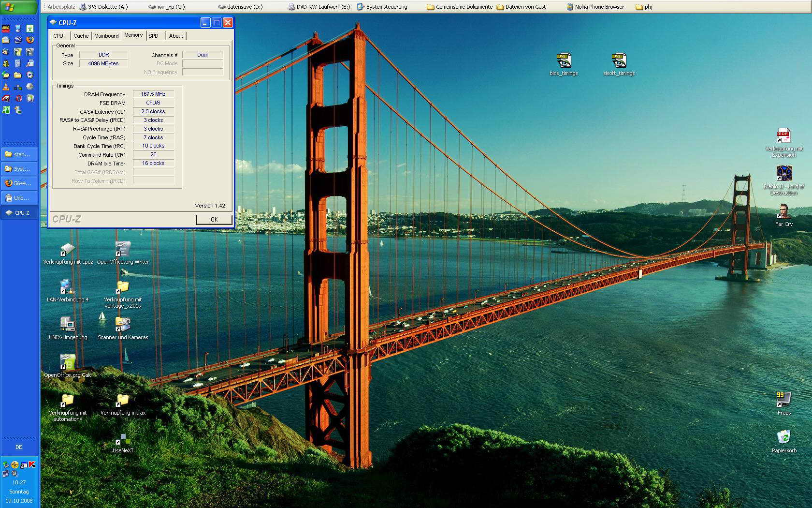This screenshot has height=508, width=812.
Task: Select the Verknüpfung mit vantage_x201s folder
Action: click(123, 294)
